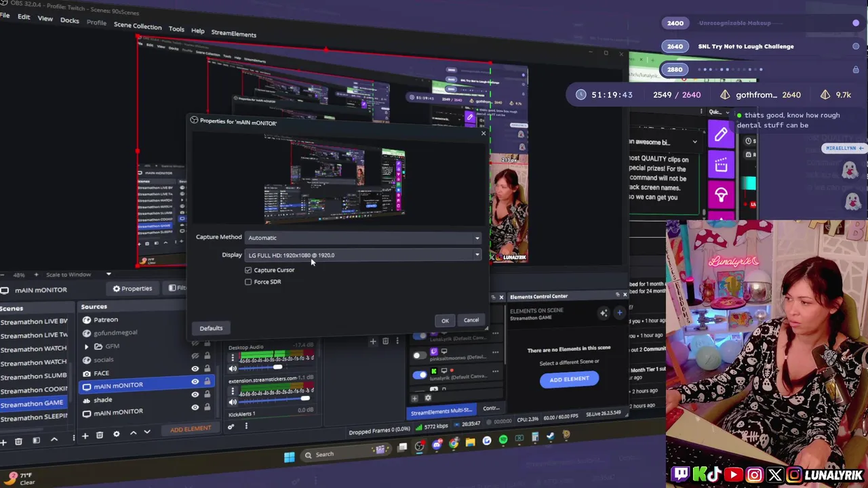Click the magenta parachute icon in browser
The width and height of the screenshot is (868, 488).
[x=721, y=195]
